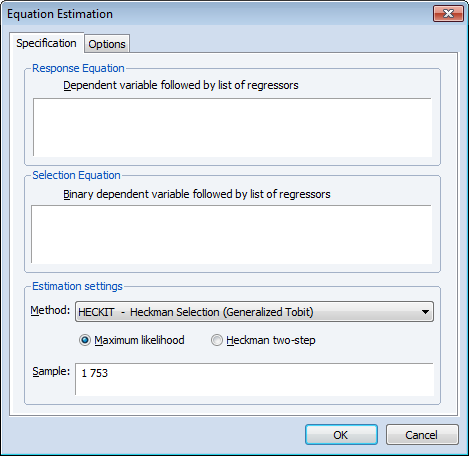Choose the Heckman two-step option

pos(217,340)
